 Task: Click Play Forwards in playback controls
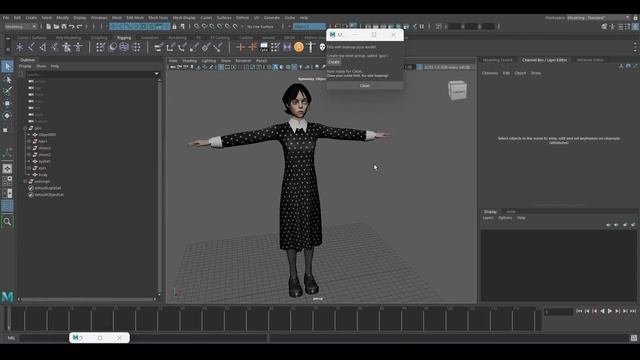click(x=610, y=311)
